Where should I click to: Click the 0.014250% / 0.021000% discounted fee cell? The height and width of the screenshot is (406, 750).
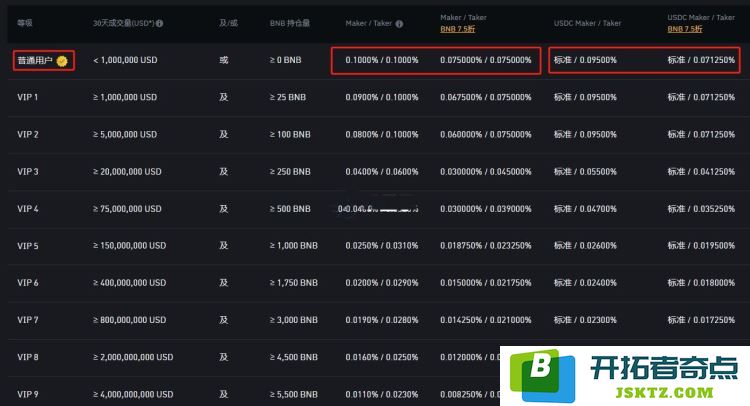485,320
